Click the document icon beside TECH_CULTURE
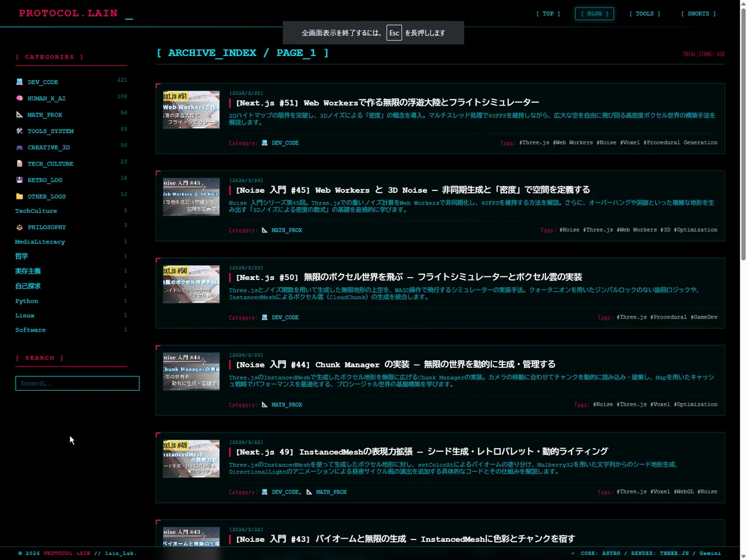 [19, 164]
